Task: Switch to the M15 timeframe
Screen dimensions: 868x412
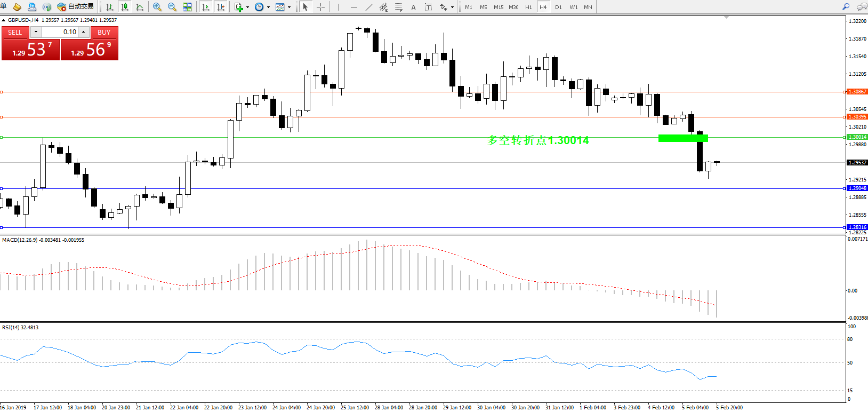Action: [499, 7]
